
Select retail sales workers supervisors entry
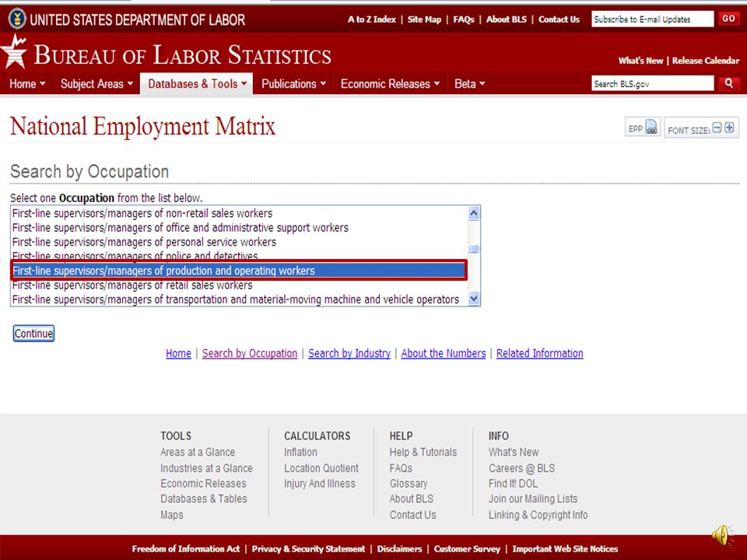pos(239,285)
